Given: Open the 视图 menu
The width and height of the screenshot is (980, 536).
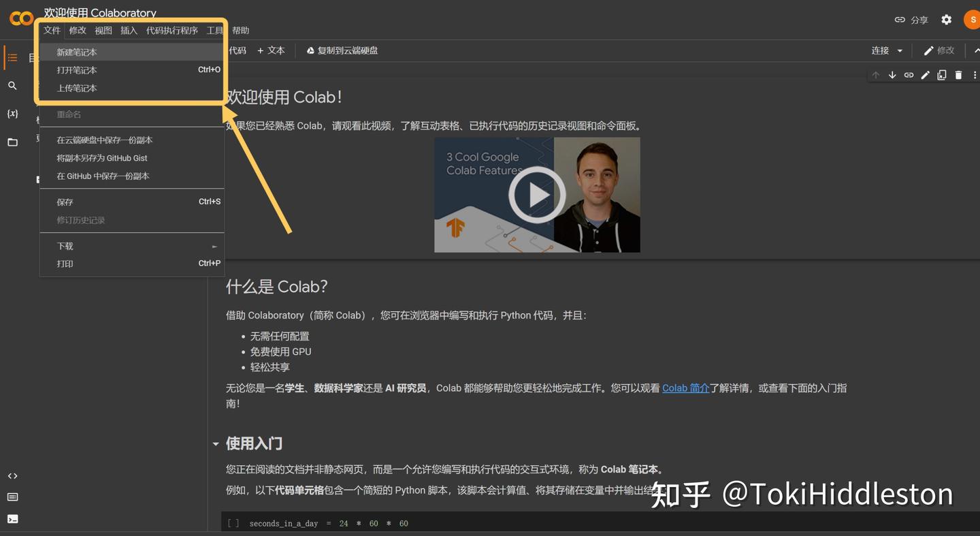Looking at the screenshot, I should click(103, 30).
